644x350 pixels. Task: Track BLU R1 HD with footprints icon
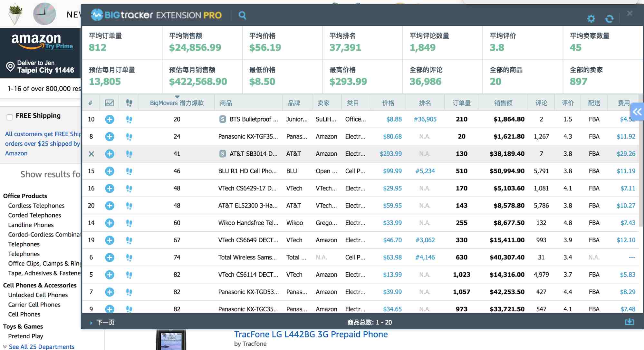coord(129,171)
